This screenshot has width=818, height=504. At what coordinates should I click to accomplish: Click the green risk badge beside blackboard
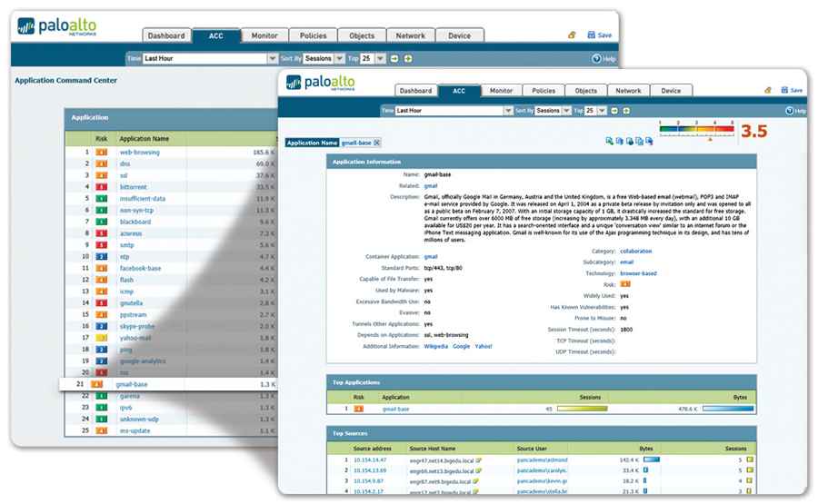pos(101,222)
